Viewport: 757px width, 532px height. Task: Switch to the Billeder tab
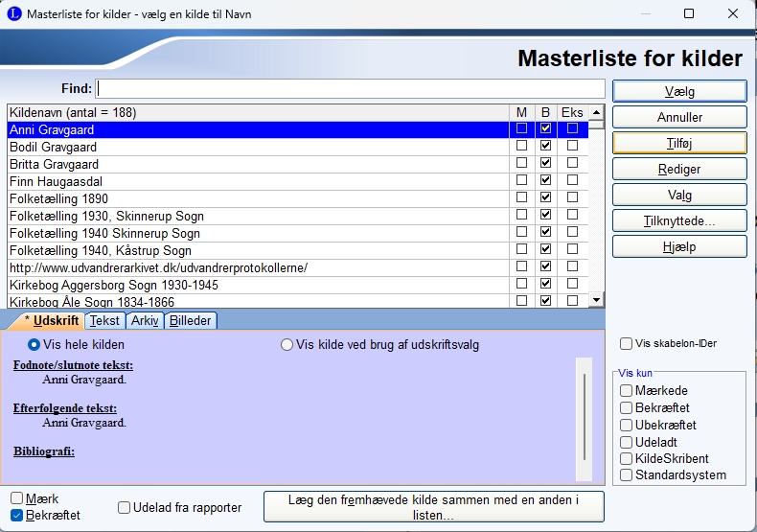191,320
